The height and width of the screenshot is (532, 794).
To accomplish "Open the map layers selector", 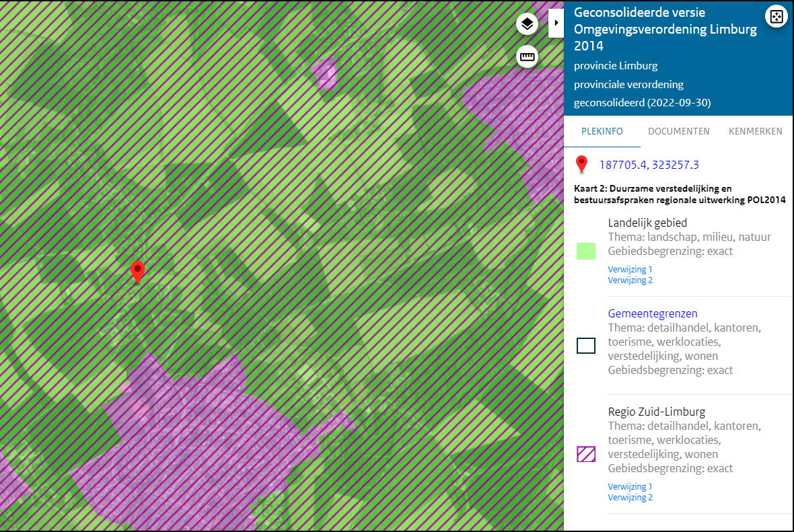I will tap(527, 23).
